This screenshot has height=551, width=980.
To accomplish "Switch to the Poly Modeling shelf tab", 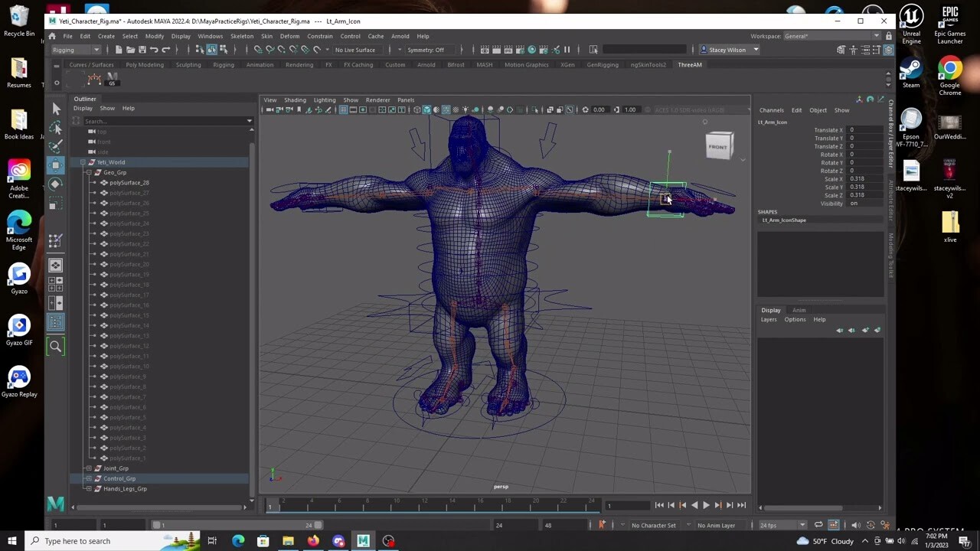I will point(144,65).
